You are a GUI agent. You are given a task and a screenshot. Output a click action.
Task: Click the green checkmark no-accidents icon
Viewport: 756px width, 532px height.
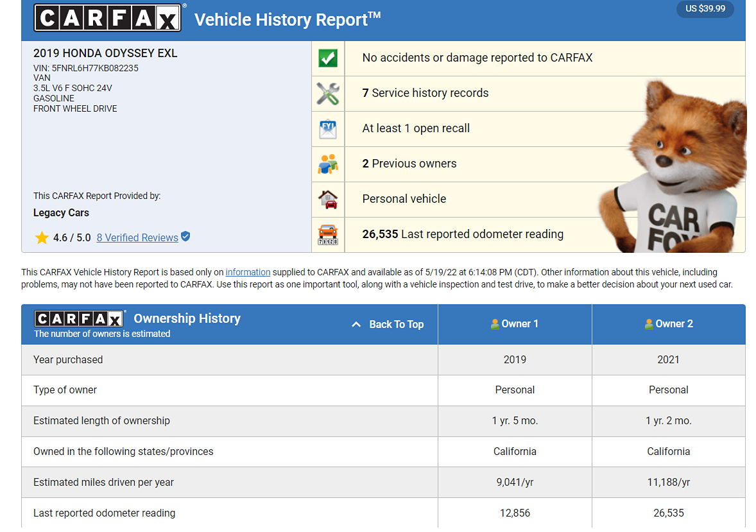coord(328,58)
